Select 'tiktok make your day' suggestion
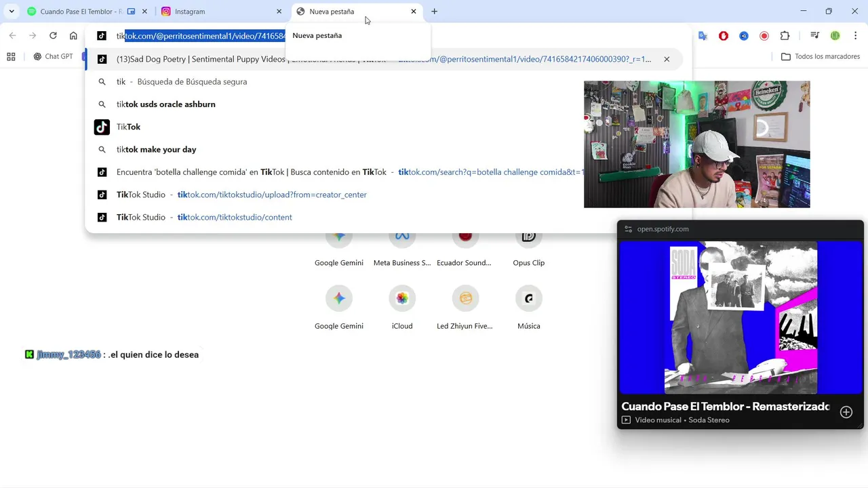 [157, 149]
